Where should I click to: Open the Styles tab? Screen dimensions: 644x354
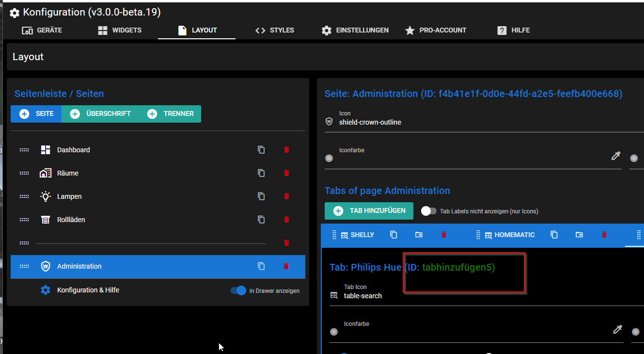pos(274,30)
